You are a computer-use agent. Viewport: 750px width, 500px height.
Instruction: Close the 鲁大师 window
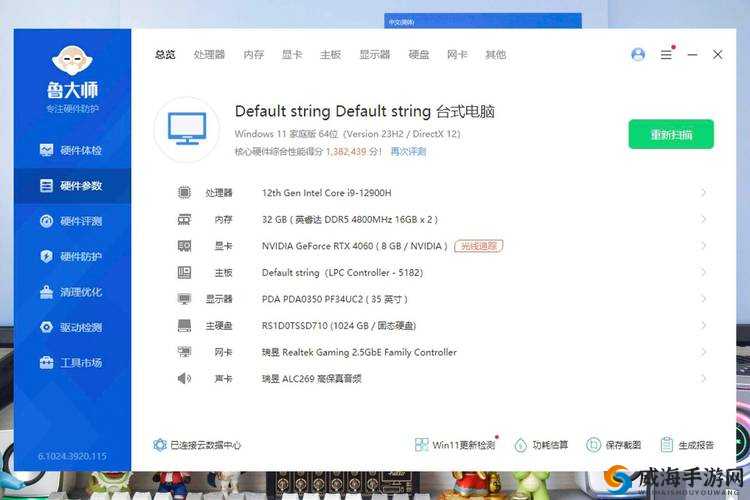(717, 55)
